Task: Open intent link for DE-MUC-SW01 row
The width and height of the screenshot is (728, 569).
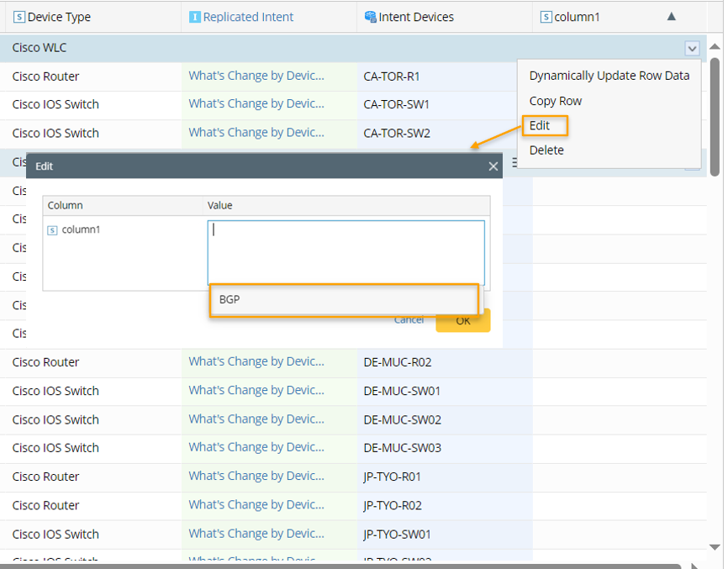Action: (256, 390)
